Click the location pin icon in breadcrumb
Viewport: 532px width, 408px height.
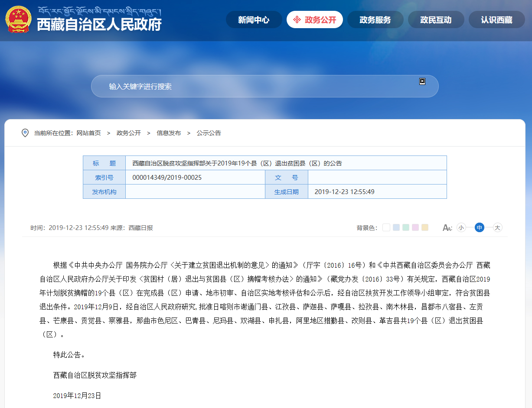(25, 133)
